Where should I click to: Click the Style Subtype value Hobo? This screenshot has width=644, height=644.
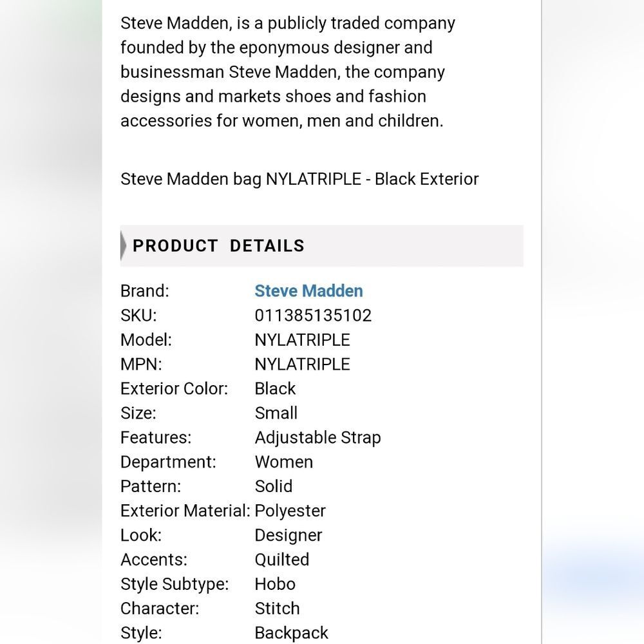(x=275, y=584)
